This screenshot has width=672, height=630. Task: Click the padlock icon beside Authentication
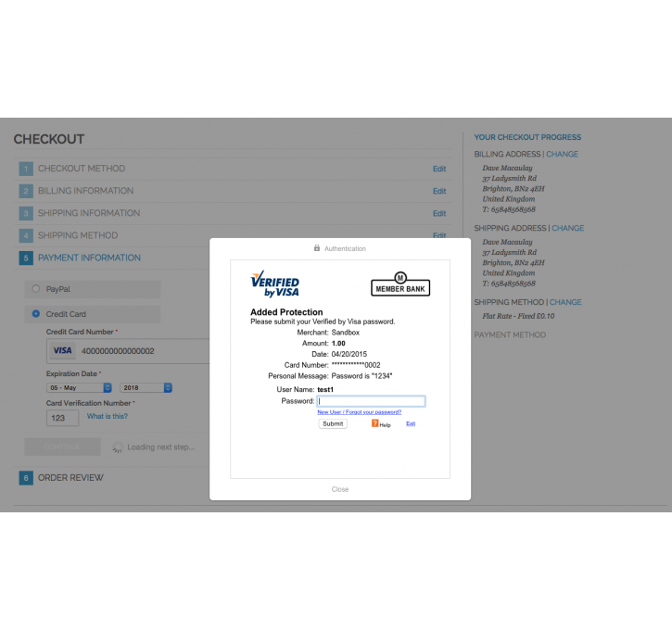(317, 248)
